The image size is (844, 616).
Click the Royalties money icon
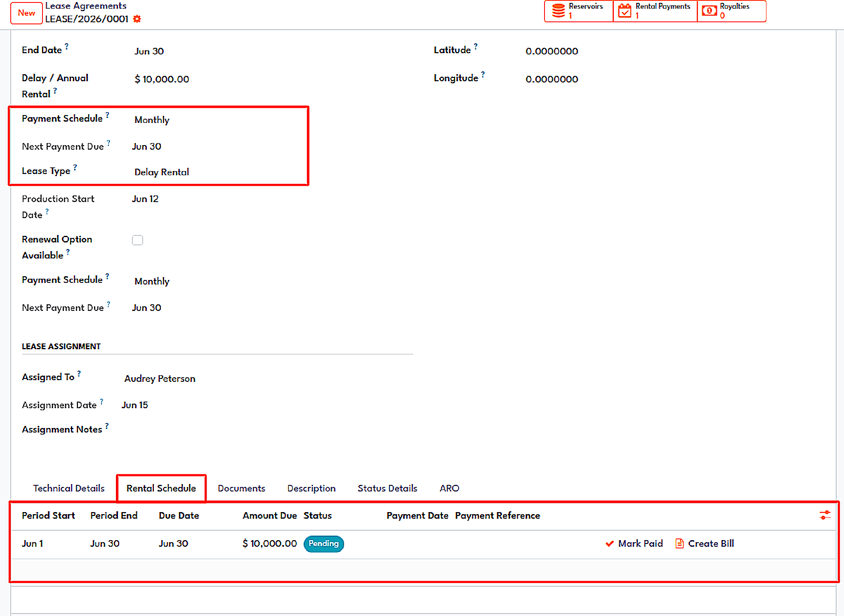(x=710, y=11)
